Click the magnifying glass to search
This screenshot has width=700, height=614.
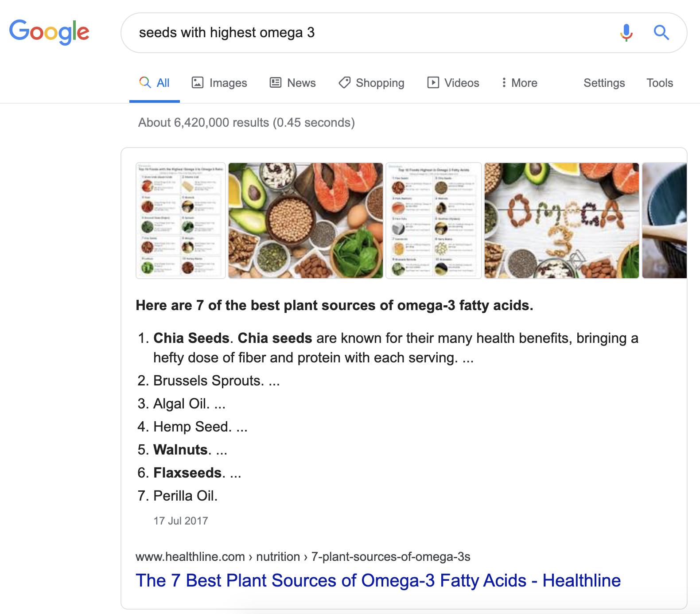[661, 32]
